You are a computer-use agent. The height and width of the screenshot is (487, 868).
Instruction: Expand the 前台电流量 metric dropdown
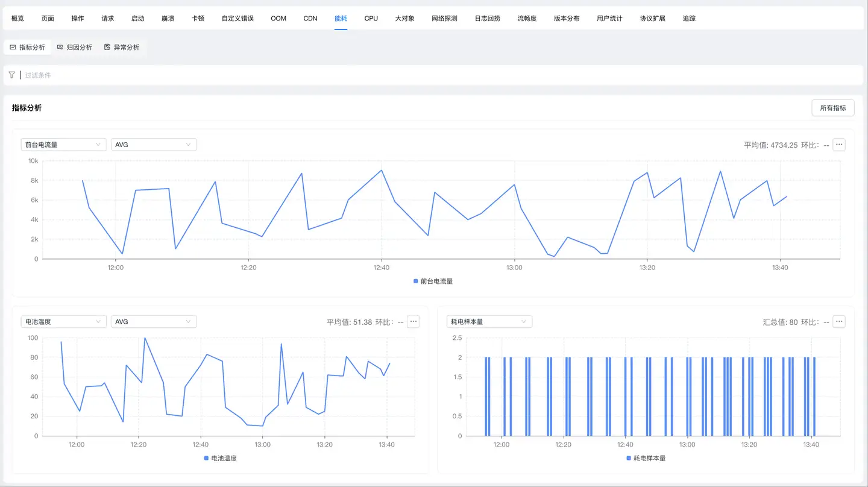pyautogui.click(x=63, y=145)
